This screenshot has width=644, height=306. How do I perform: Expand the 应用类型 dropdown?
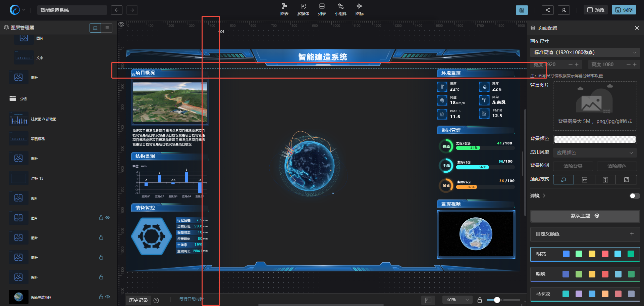[594, 152]
